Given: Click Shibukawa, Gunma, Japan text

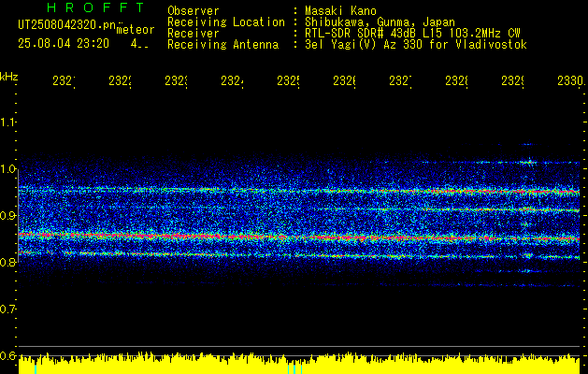Looking at the screenshot, I should click(380, 22).
